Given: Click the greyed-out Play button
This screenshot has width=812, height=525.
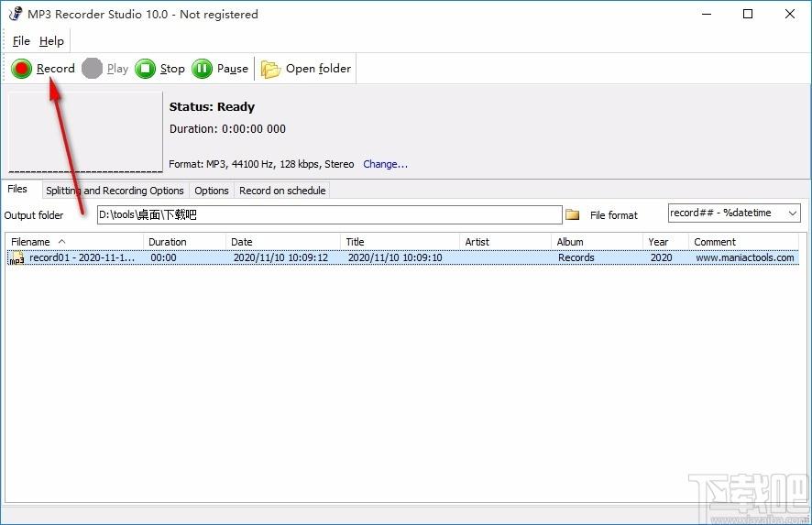Looking at the screenshot, I should (104, 69).
